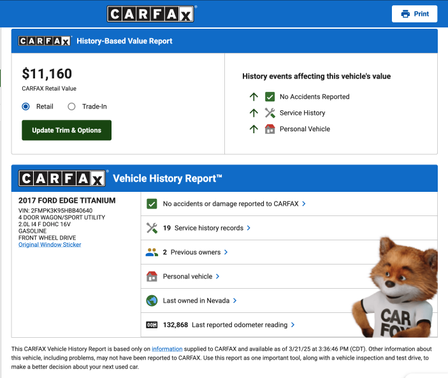Click the CAR FOX mascot image
Image resolution: width=448 pixels, height=378 pixels.
pyautogui.click(x=395, y=287)
